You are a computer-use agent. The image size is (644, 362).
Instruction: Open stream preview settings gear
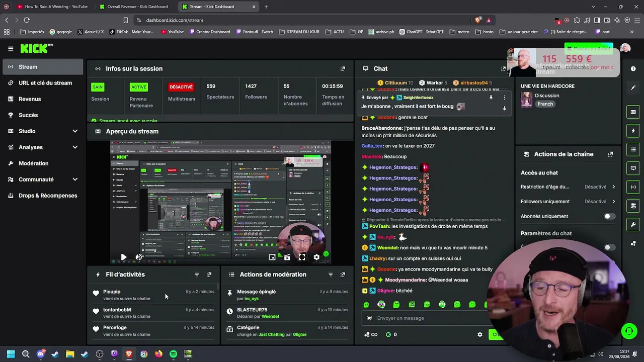click(316, 257)
